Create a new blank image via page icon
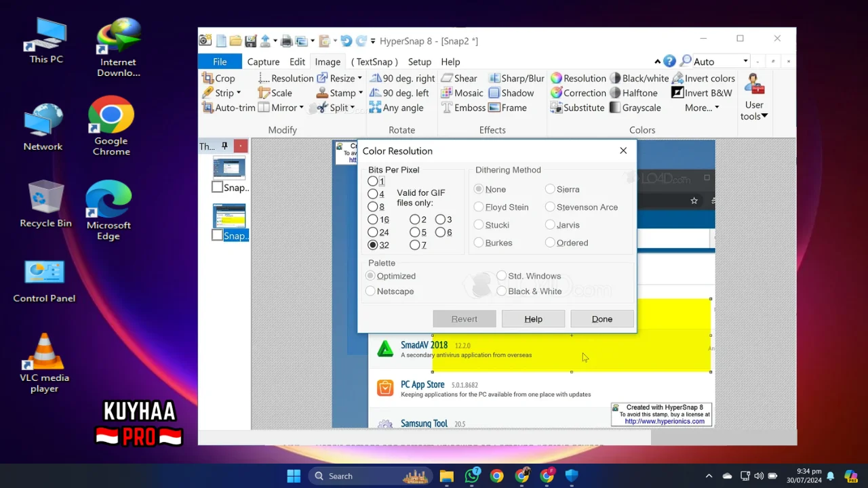 click(x=221, y=41)
